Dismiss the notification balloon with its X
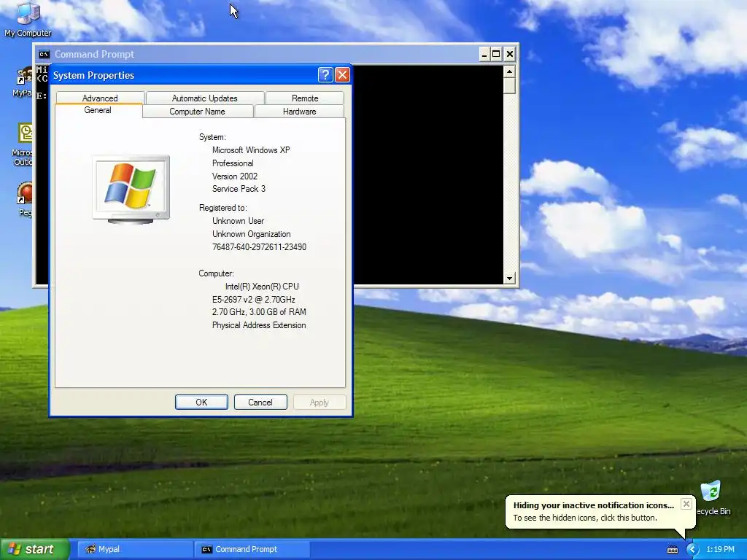Screen dimensions: 747x560 click(686, 504)
